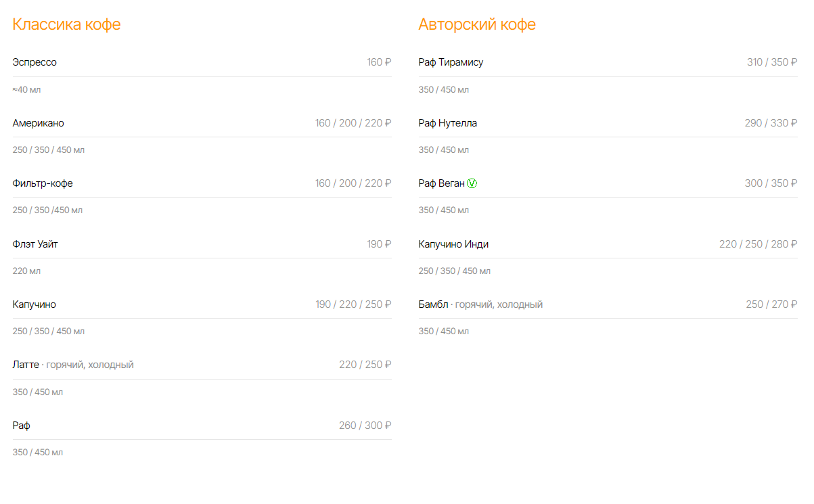814x504 pixels.
Task: Open the Раф Тирамису item
Action: (x=451, y=62)
